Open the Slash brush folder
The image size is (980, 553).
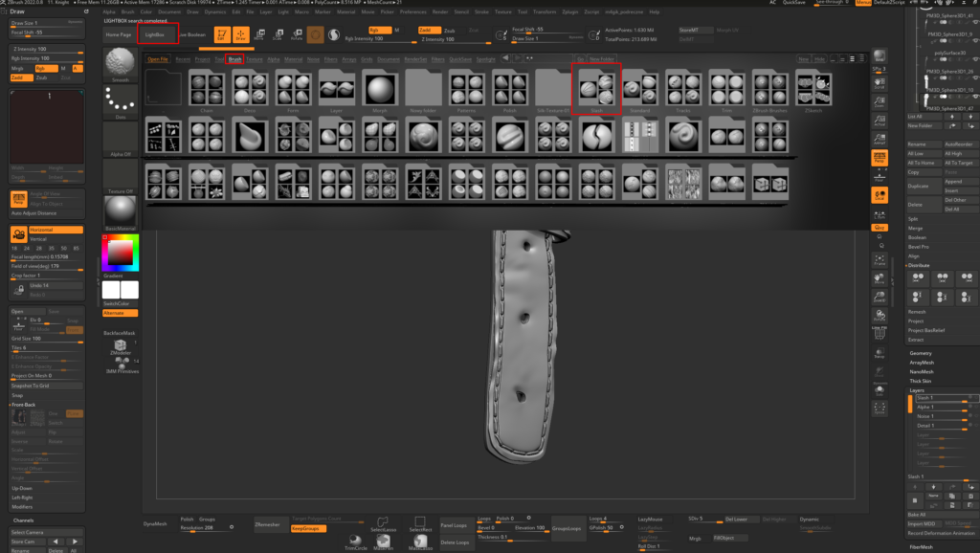click(x=596, y=89)
